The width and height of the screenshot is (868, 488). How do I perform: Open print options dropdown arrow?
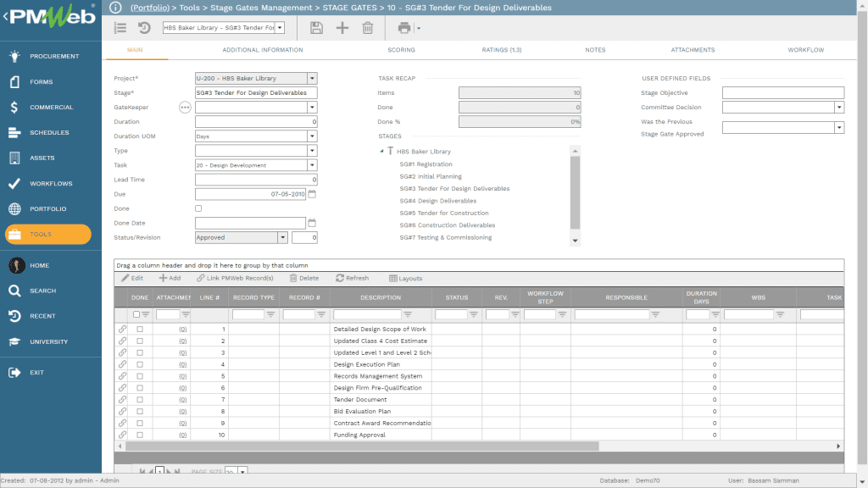pyautogui.click(x=419, y=28)
